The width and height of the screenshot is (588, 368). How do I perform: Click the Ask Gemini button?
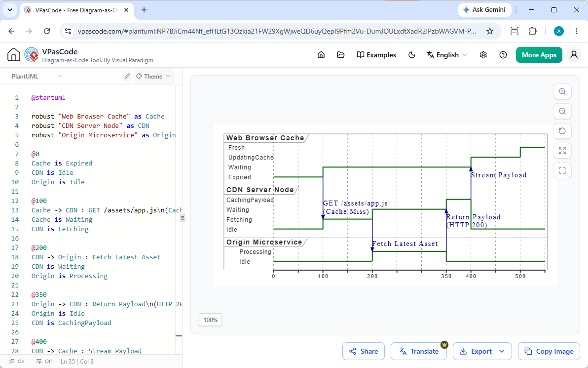point(484,10)
